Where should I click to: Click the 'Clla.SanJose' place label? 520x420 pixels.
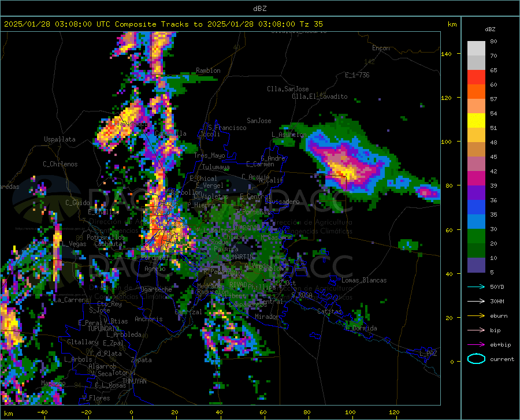point(288,89)
